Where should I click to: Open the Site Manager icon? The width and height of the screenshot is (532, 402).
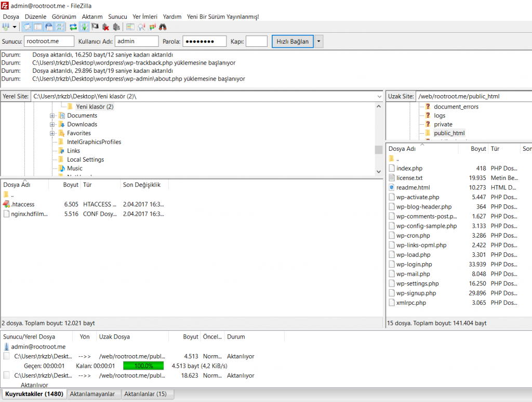point(5,27)
